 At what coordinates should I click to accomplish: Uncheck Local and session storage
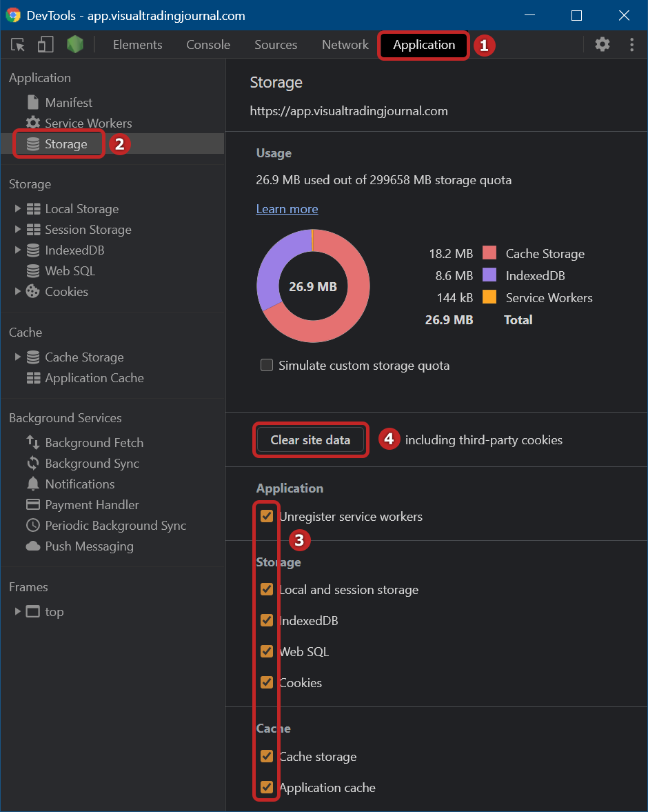coord(267,589)
